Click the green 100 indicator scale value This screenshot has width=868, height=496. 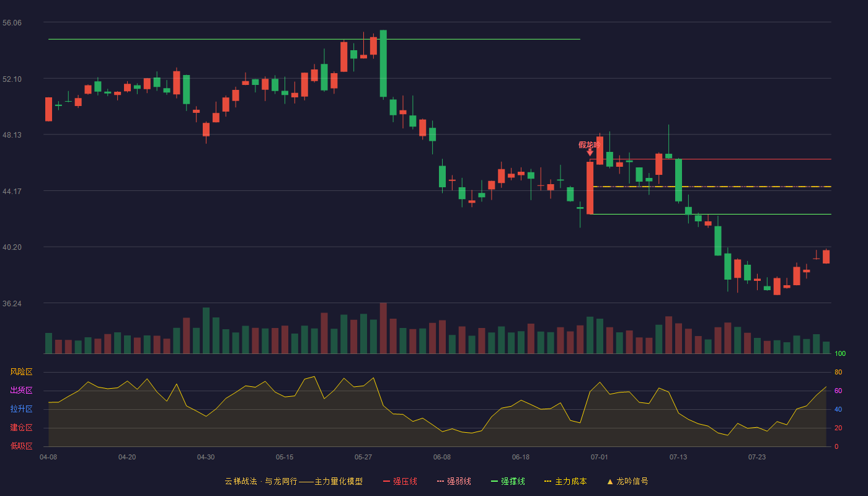(x=840, y=354)
